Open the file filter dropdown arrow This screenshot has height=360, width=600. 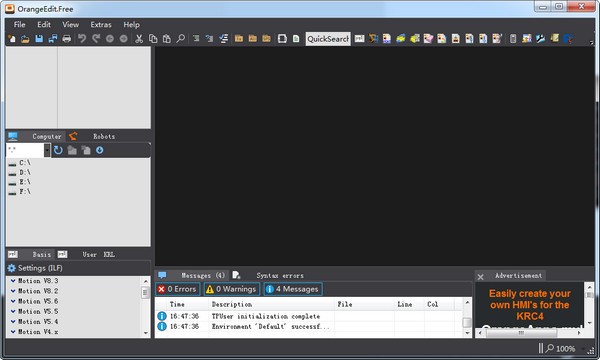click(x=47, y=150)
